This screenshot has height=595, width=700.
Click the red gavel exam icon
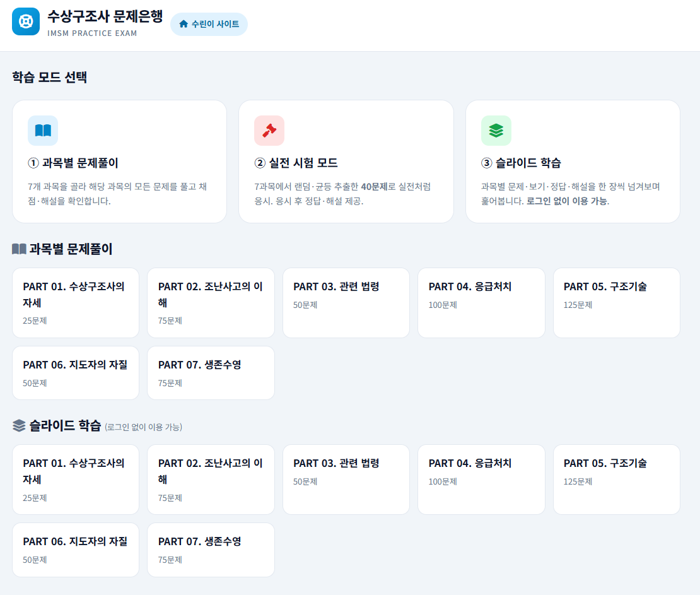[269, 131]
